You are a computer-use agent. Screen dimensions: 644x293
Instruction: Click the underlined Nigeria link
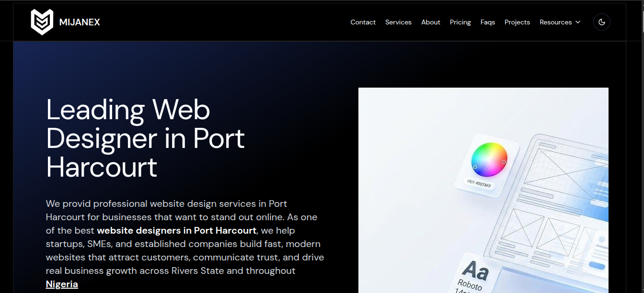(x=62, y=284)
